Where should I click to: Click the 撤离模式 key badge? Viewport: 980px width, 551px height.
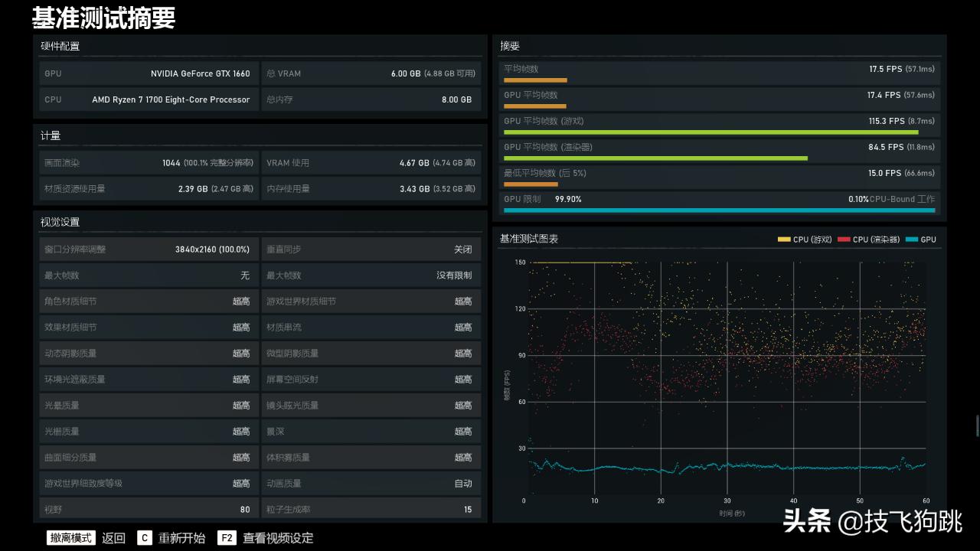click(x=71, y=538)
